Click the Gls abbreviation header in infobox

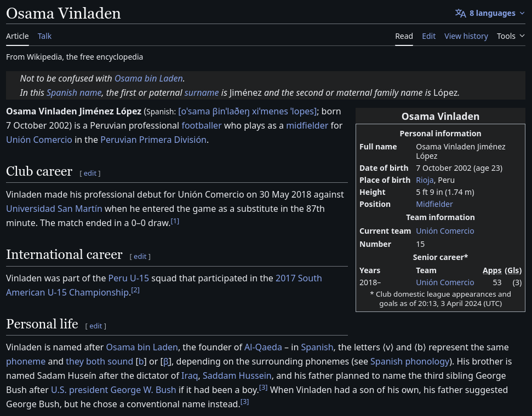tap(513, 270)
